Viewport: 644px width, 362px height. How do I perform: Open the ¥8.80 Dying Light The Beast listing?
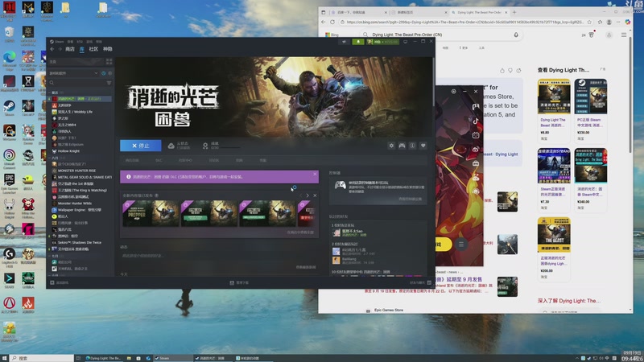pyautogui.click(x=554, y=110)
